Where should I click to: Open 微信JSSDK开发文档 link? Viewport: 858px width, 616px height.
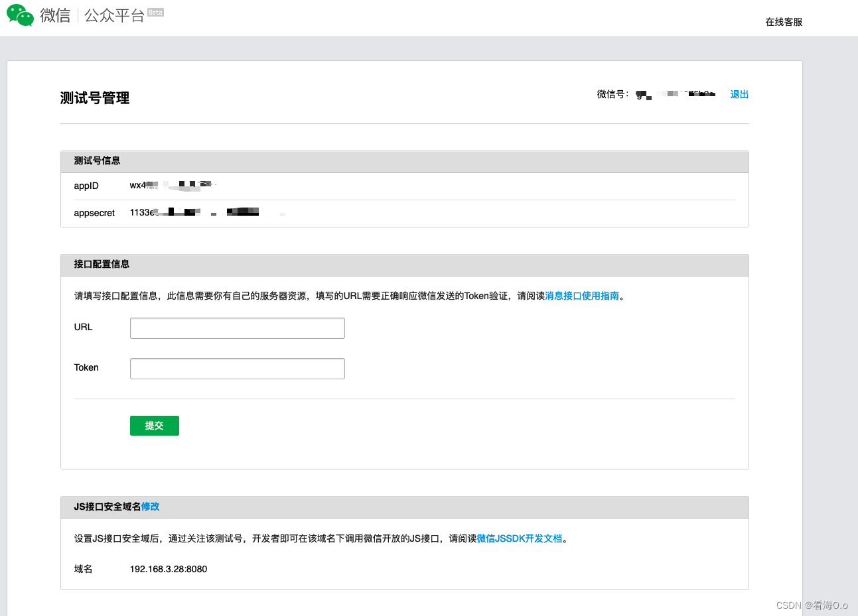pos(520,538)
